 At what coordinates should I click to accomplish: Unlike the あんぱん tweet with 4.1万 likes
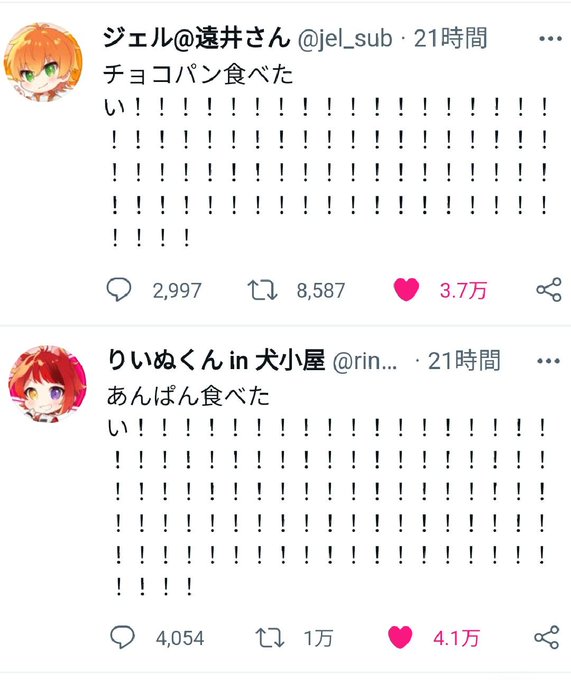(x=400, y=637)
